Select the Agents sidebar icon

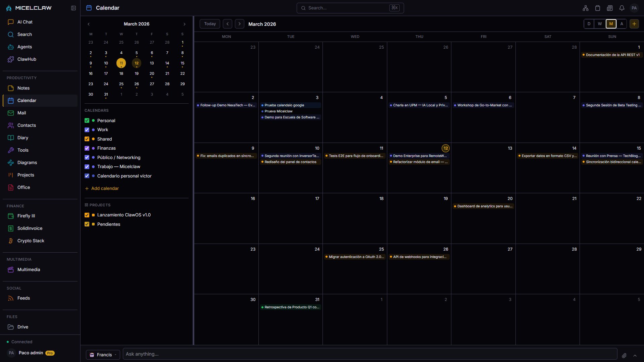(x=25, y=47)
